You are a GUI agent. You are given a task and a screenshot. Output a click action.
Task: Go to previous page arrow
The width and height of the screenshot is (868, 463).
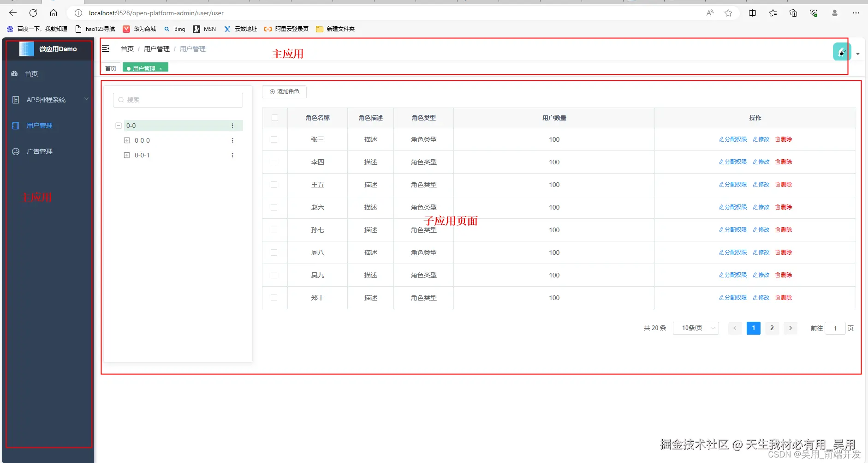click(735, 328)
